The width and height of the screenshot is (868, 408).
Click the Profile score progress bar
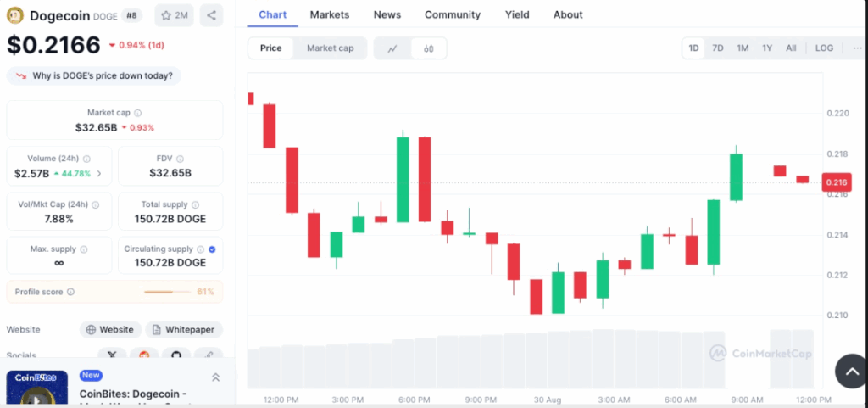(167, 292)
